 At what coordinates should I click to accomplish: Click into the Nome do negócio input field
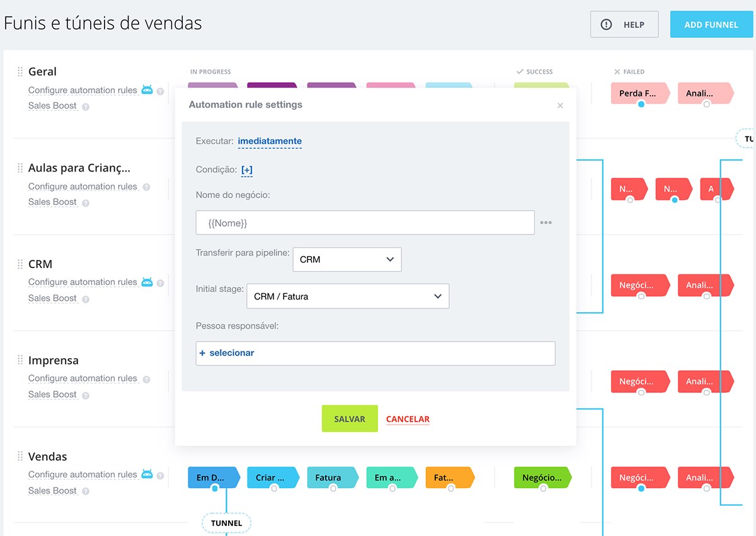pos(365,223)
